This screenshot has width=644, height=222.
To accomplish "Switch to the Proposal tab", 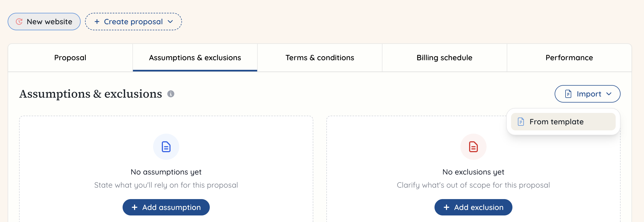I will point(70,58).
